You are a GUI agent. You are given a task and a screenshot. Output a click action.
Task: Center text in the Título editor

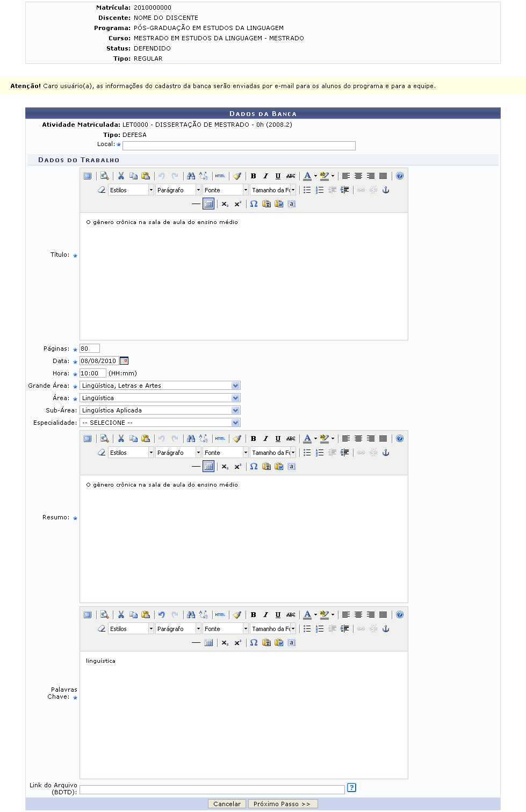(358, 176)
